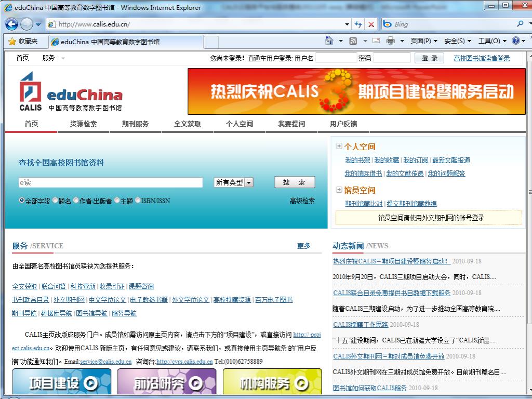532x399 pixels.
Task: Open the 页面(P) dropdown menu
Action: 424,41
